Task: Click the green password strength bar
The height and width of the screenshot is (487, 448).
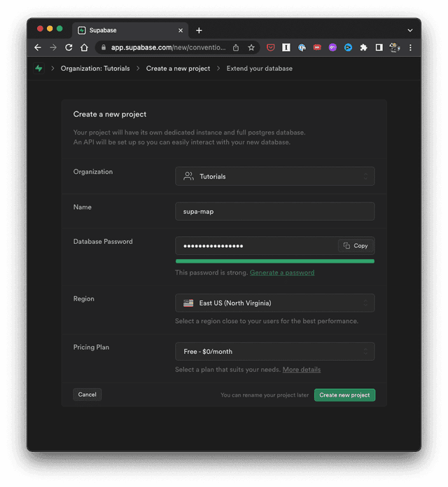Action: click(x=274, y=261)
